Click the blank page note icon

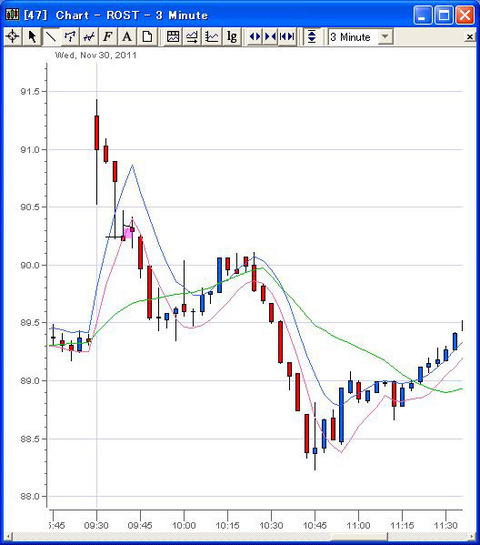[146, 36]
